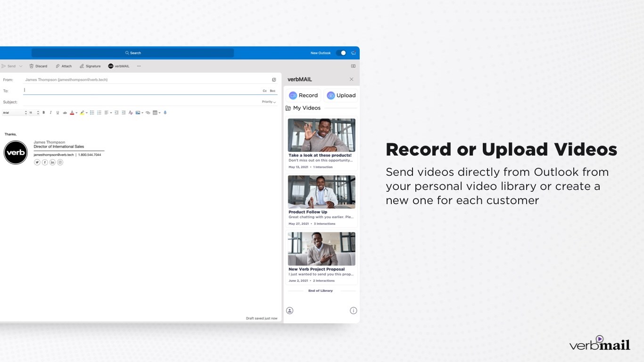Select 'Take a look at these products!' video
Image resolution: width=644 pixels, height=362 pixels.
322,144
